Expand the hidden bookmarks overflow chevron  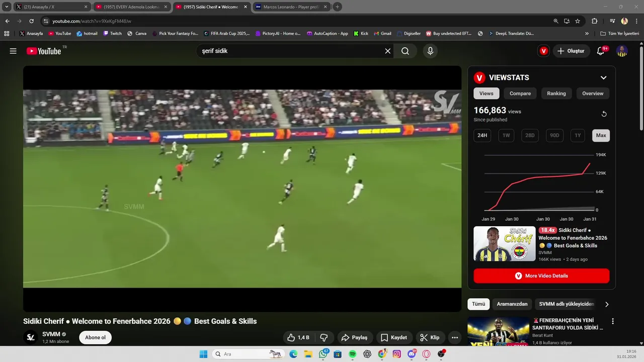[587, 34]
